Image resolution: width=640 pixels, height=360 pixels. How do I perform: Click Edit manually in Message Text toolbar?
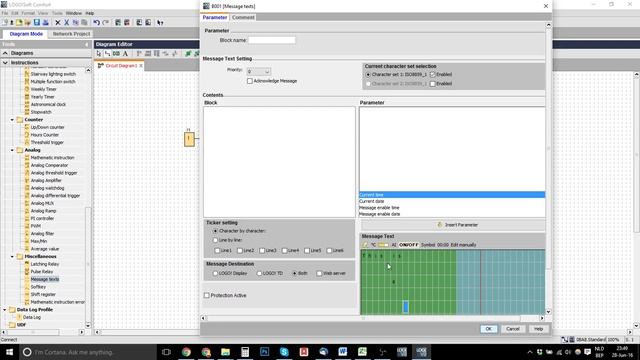463,245
